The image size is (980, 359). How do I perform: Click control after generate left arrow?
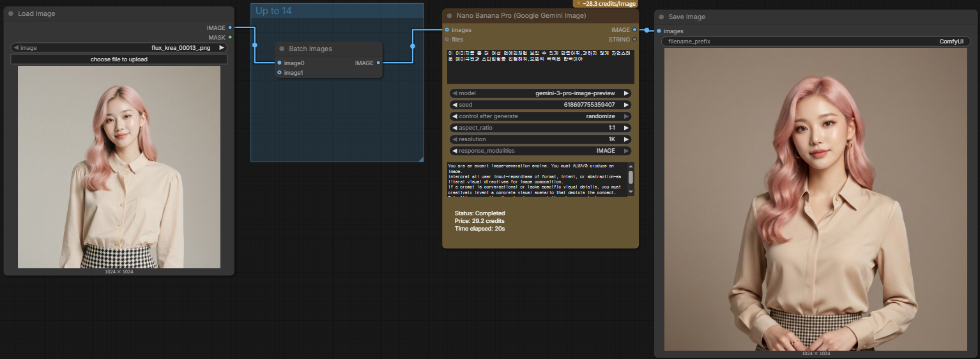(454, 116)
